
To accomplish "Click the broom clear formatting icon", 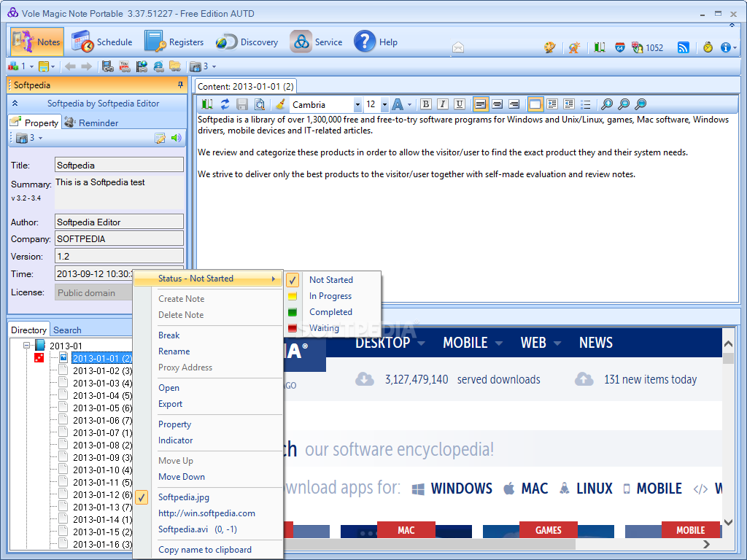I will point(281,104).
